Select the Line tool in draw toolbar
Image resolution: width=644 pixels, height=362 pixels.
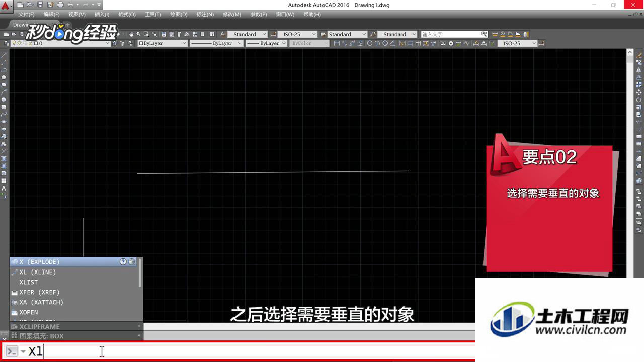click(4, 55)
